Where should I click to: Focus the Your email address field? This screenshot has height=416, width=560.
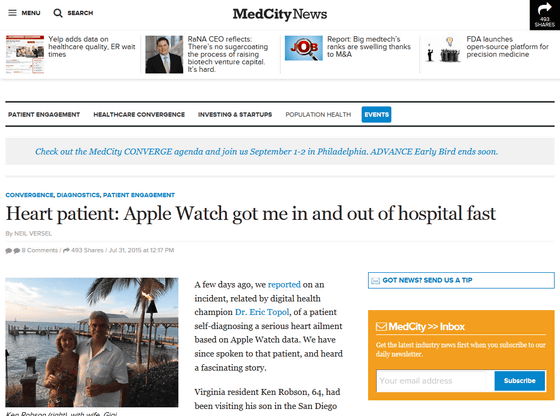pos(431,381)
